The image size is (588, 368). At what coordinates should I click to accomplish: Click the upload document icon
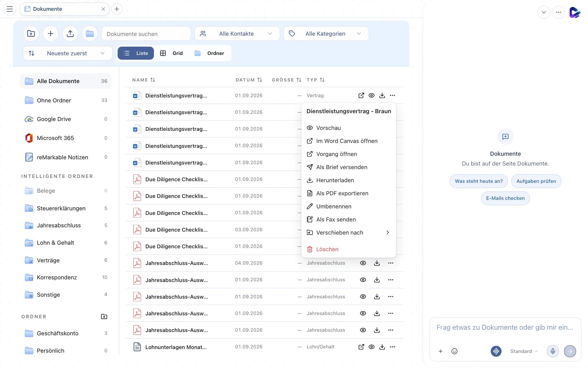click(70, 34)
